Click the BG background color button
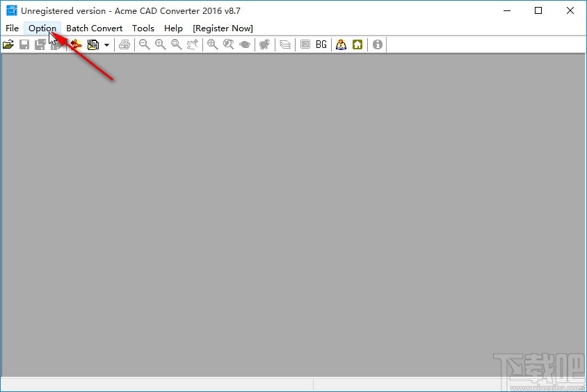The image size is (587, 392). pyautogui.click(x=321, y=44)
